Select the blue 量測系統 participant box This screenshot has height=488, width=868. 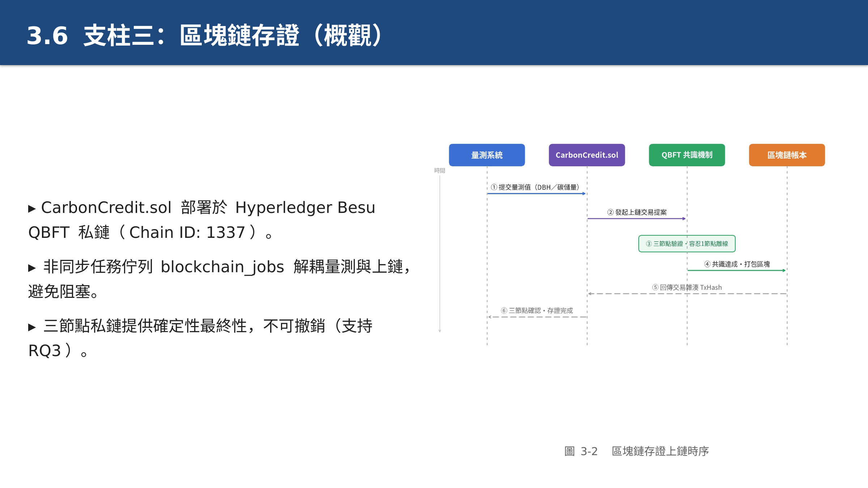487,155
